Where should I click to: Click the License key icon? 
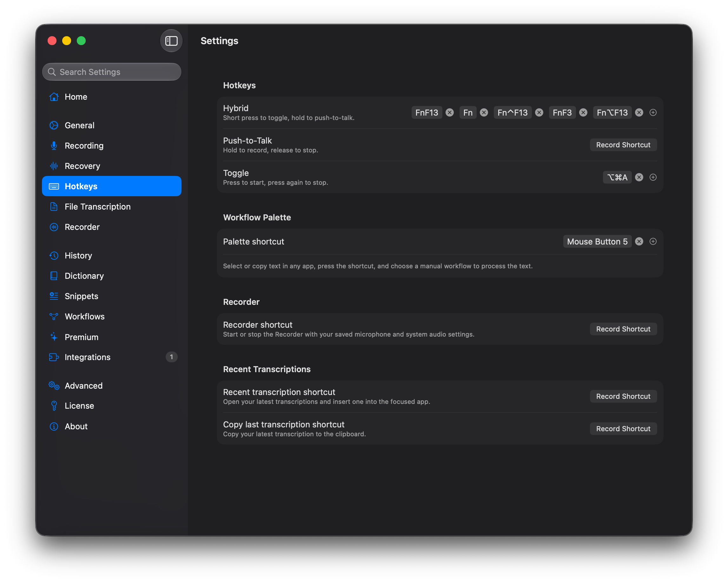pyautogui.click(x=54, y=406)
